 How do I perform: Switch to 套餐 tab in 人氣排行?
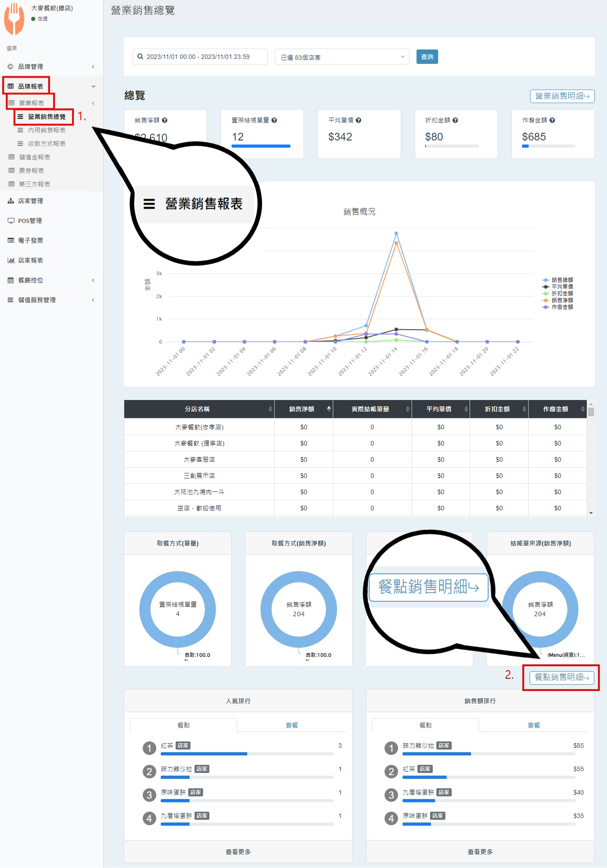click(x=292, y=725)
